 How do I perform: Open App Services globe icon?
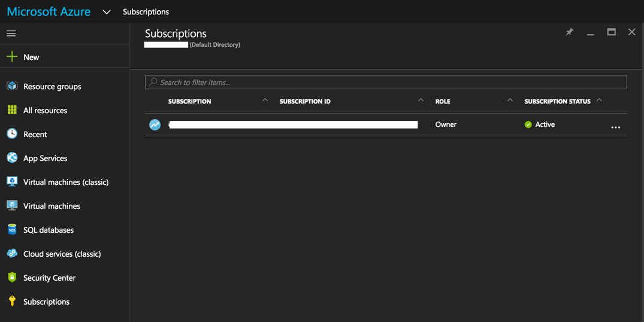(12, 158)
